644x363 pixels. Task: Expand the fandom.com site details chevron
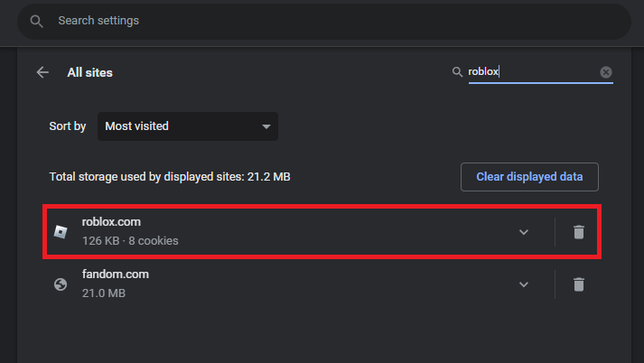tap(523, 284)
